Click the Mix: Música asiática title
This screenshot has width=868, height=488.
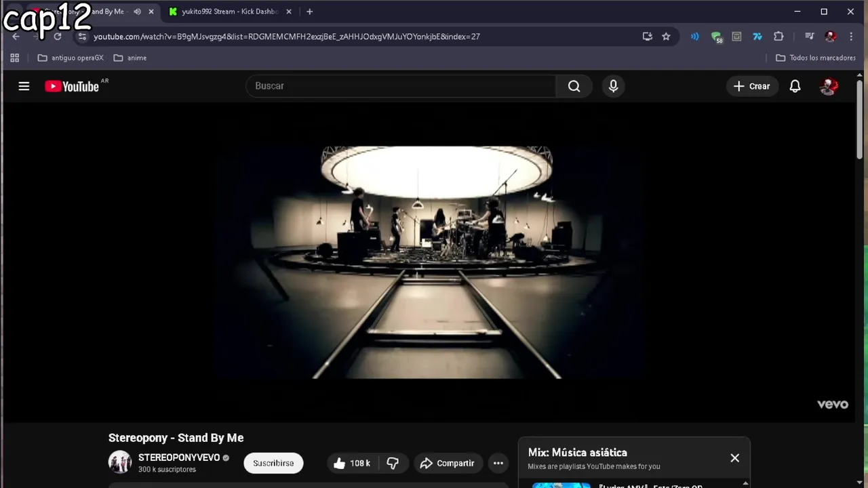(x=578, y=453)
